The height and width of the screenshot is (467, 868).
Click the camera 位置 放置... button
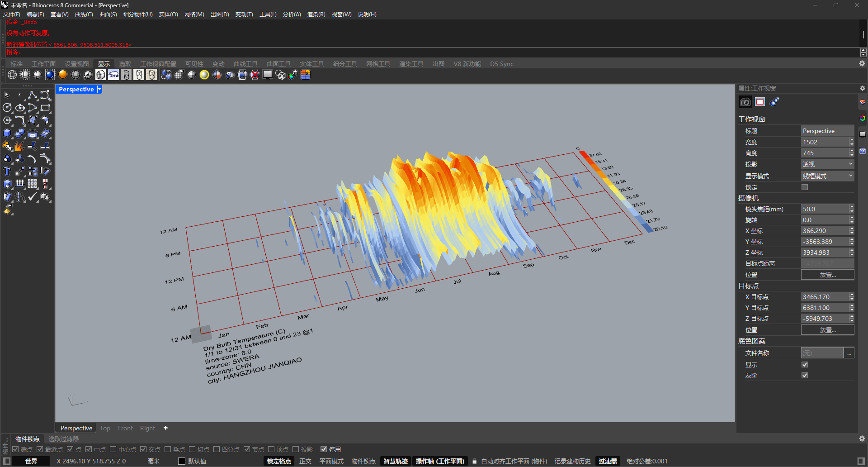[x=827, y=275]
